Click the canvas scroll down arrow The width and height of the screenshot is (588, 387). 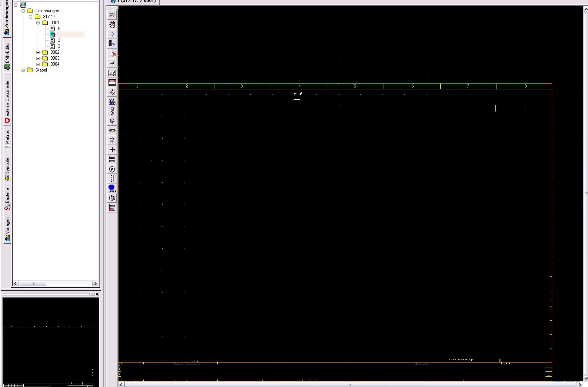[585, 378]
